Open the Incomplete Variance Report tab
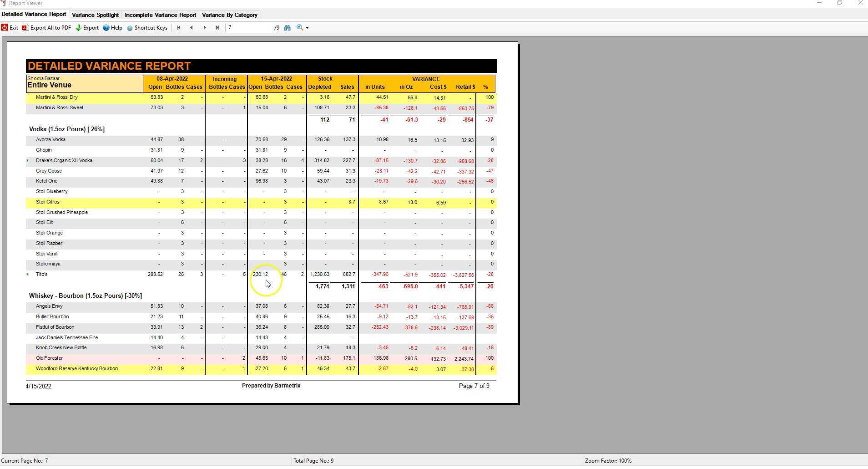The width and height of the screenshot is (868, 469). pyautogui.click(x=160, y=15)
